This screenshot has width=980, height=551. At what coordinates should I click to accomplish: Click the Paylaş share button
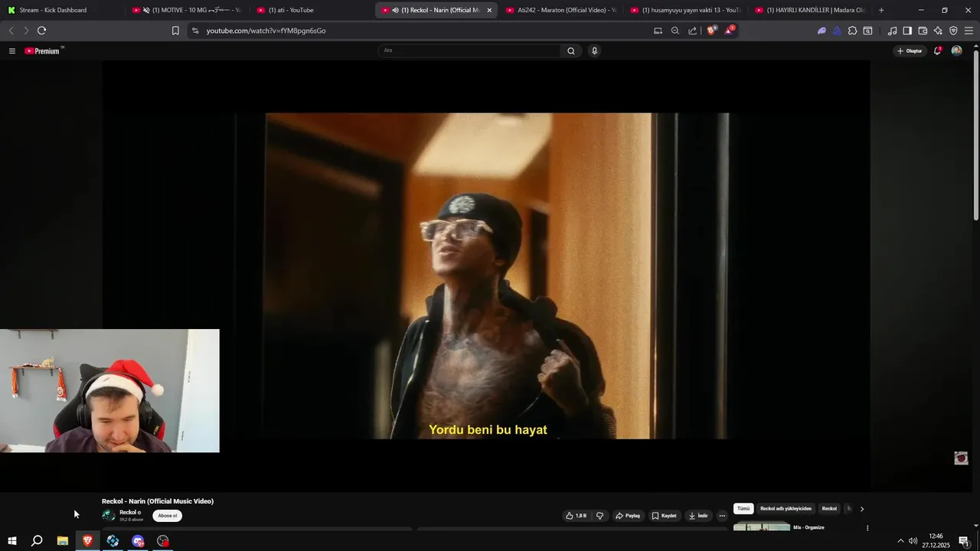628,516
